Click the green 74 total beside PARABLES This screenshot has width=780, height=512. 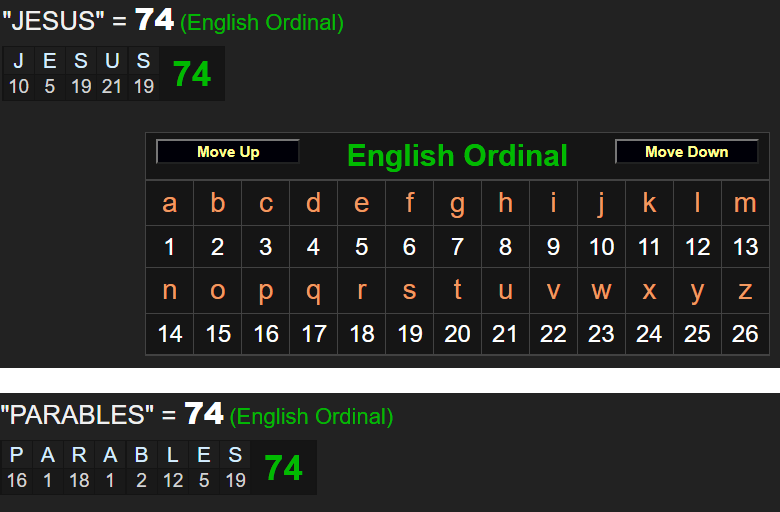click(283, 468)
